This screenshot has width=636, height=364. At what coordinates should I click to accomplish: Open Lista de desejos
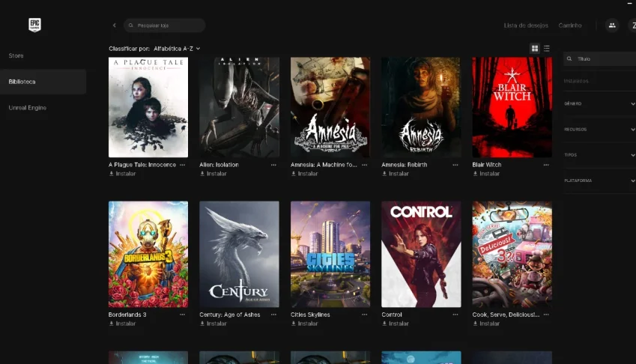point(526,25)
